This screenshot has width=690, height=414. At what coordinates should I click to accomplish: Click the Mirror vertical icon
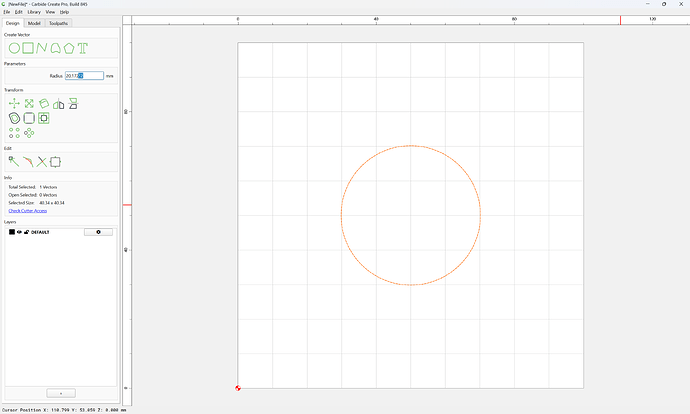tap(73, 103)
